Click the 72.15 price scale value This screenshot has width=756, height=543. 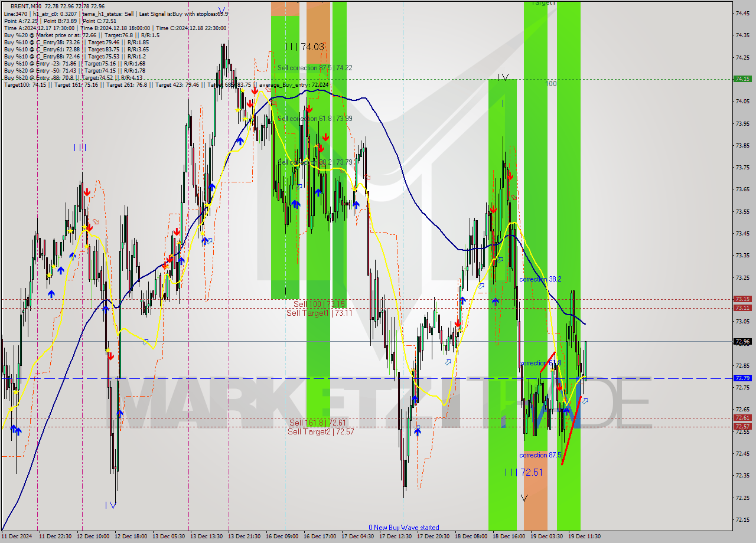[742, 519]
